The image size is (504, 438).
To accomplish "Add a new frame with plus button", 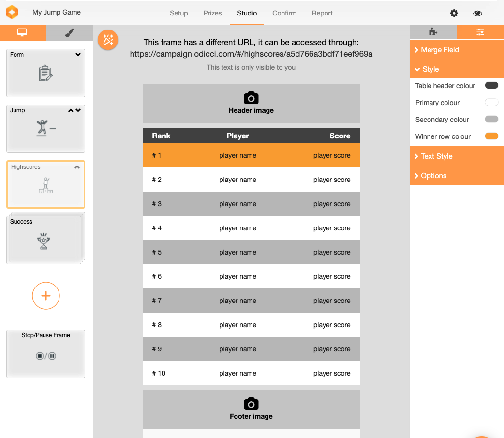I will click(x=46, y=296).
